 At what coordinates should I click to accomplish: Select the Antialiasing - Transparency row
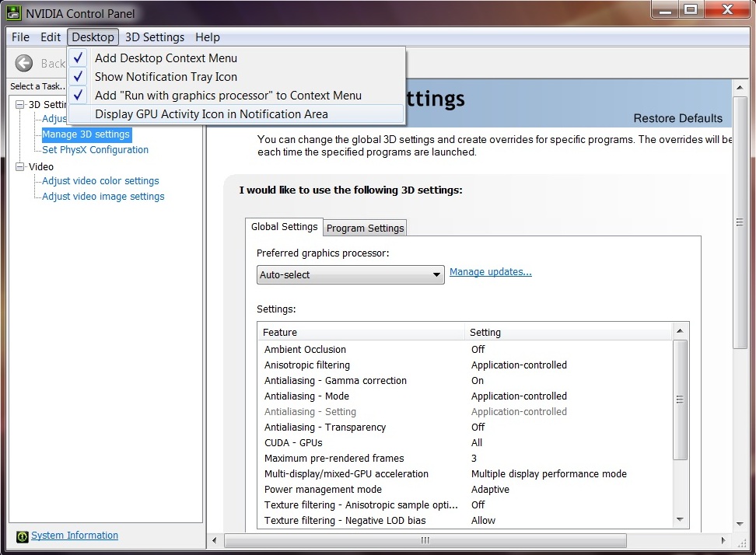(x=465, y=427)
